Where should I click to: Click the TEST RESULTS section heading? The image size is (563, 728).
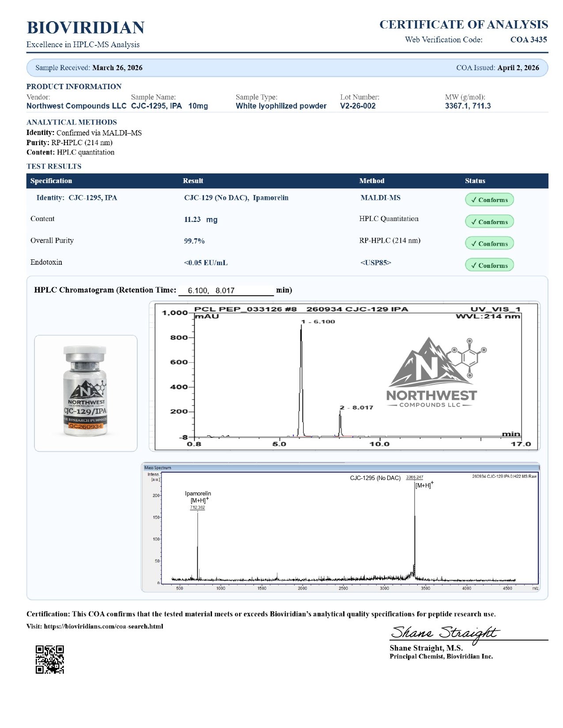pos(54,166)
